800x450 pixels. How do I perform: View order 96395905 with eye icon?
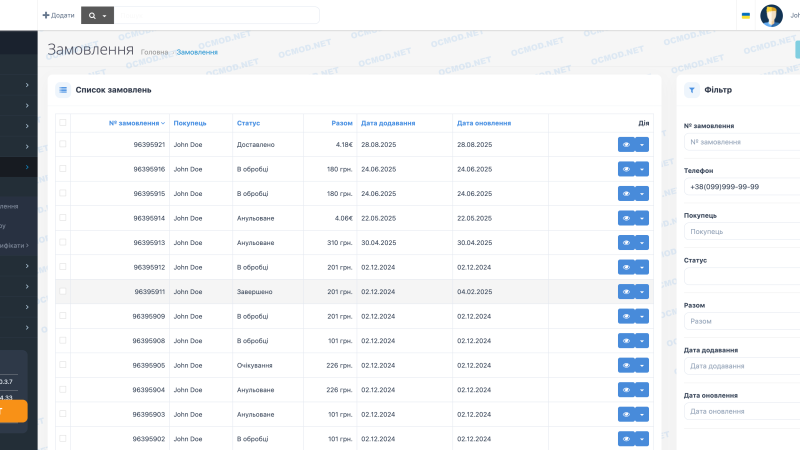point(626,365)
